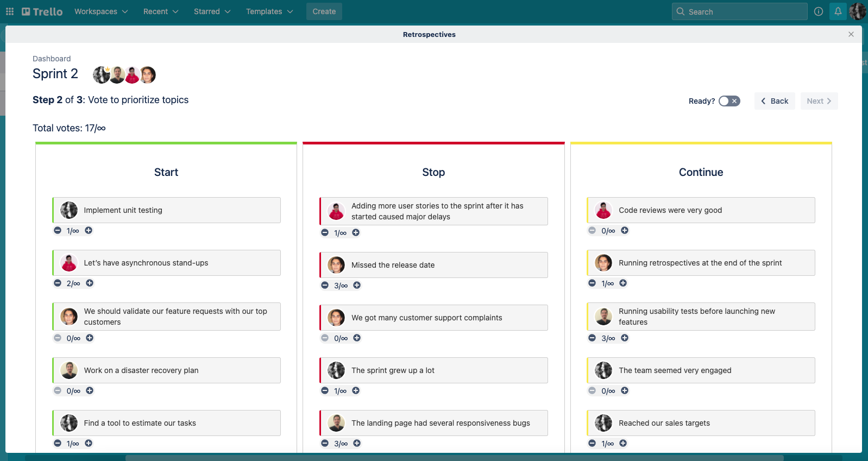This screenshot has height=461, width=868.
Task: Remove vote from 'Let's have asynchronous stand-ups'
Action: coord(58,283)
